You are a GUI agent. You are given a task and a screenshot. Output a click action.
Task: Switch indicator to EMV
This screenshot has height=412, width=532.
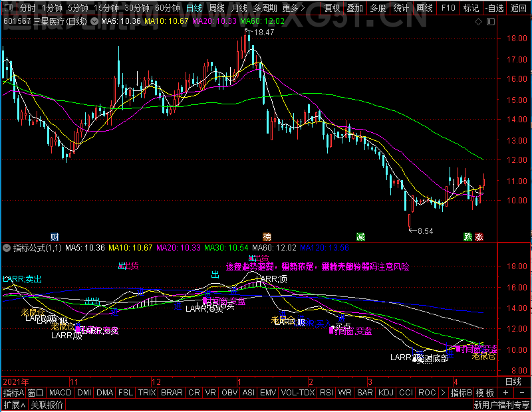click(x=268, y=393)
